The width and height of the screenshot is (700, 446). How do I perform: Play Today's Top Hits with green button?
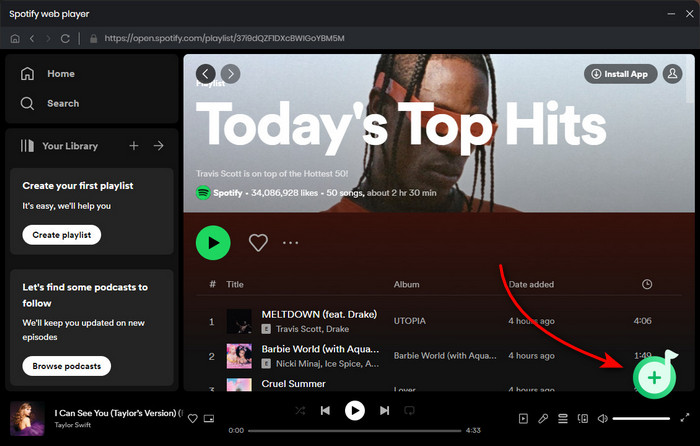[213, 243]
